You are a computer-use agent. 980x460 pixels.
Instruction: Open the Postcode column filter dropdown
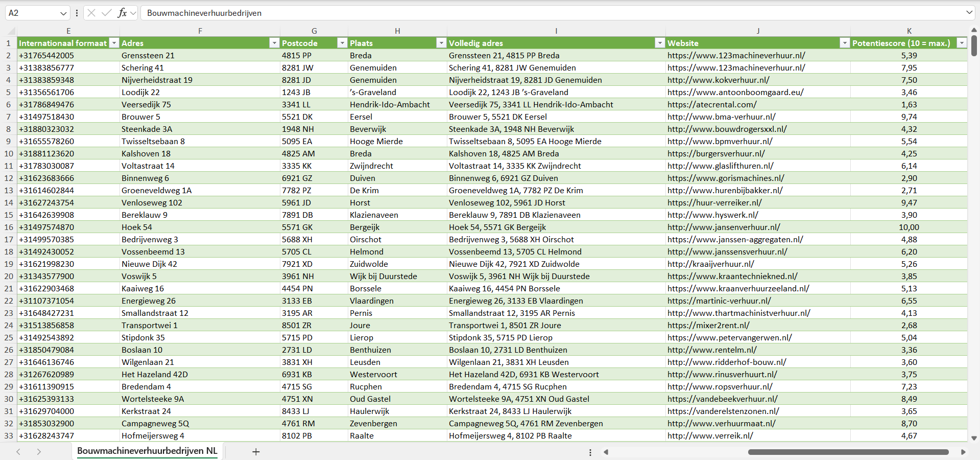(x=342, y=43)
